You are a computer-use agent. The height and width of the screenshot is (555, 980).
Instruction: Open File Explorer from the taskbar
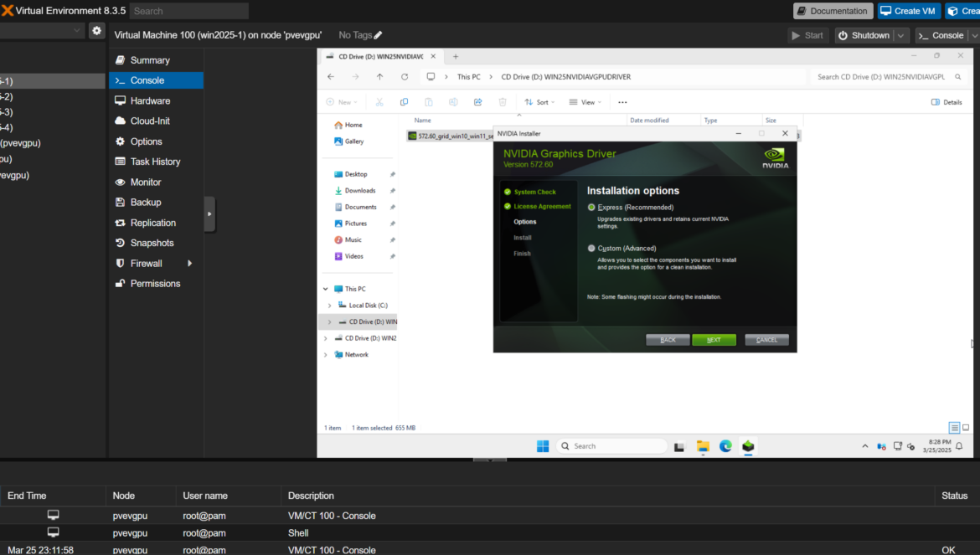[703, 446]
